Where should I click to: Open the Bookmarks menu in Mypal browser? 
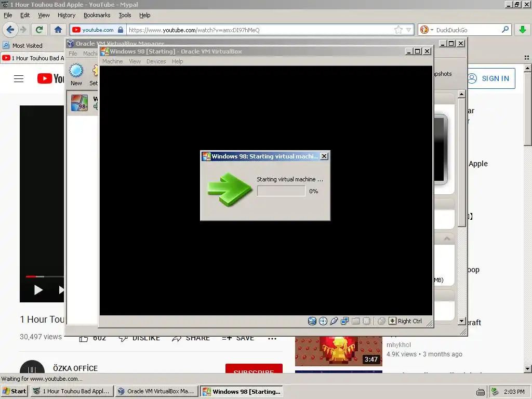[x=97, y=15]
